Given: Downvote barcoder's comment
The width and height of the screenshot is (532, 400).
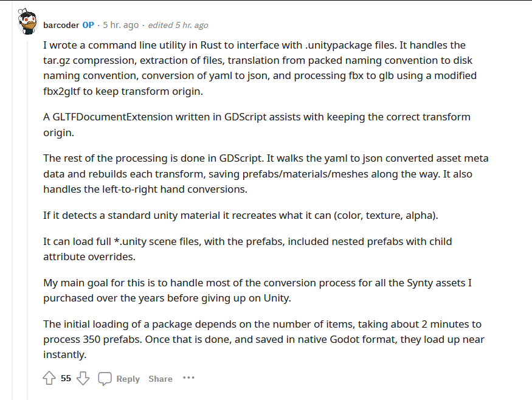Looking at the screenshot, I should 83,378.
